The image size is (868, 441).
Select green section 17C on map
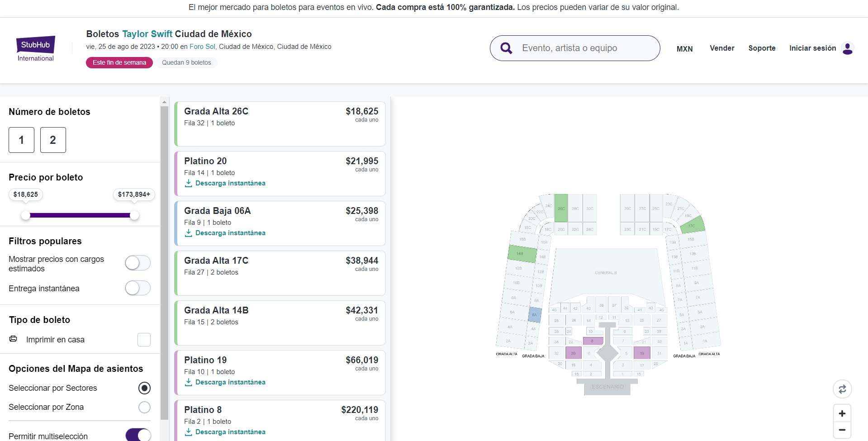coord(693,225)
